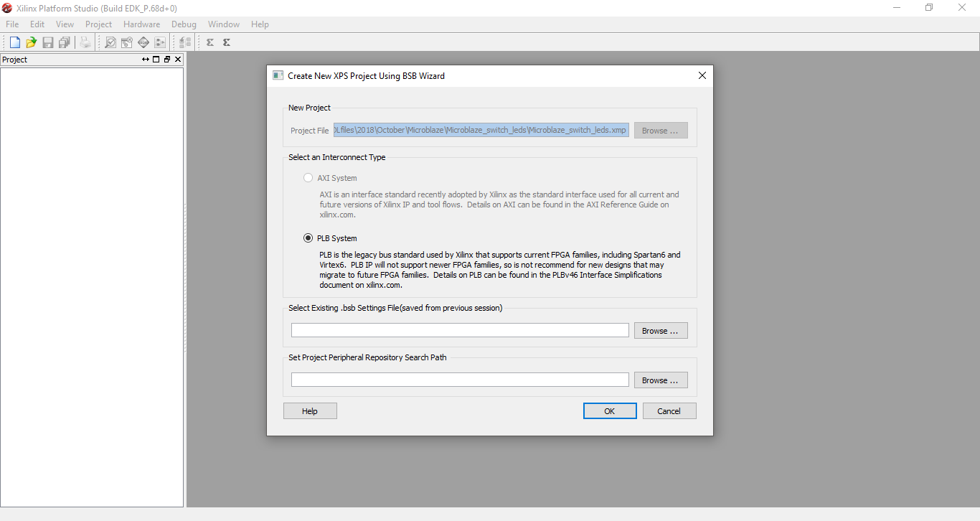This screenshot has width=980, height=521.
Task: Open the File menu
Action: click(12, 24)
